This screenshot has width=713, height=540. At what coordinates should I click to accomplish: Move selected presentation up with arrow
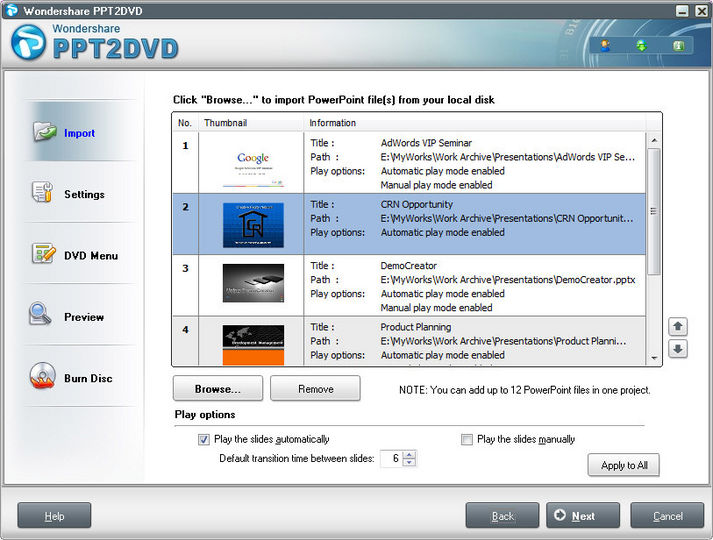click(678, 326)
